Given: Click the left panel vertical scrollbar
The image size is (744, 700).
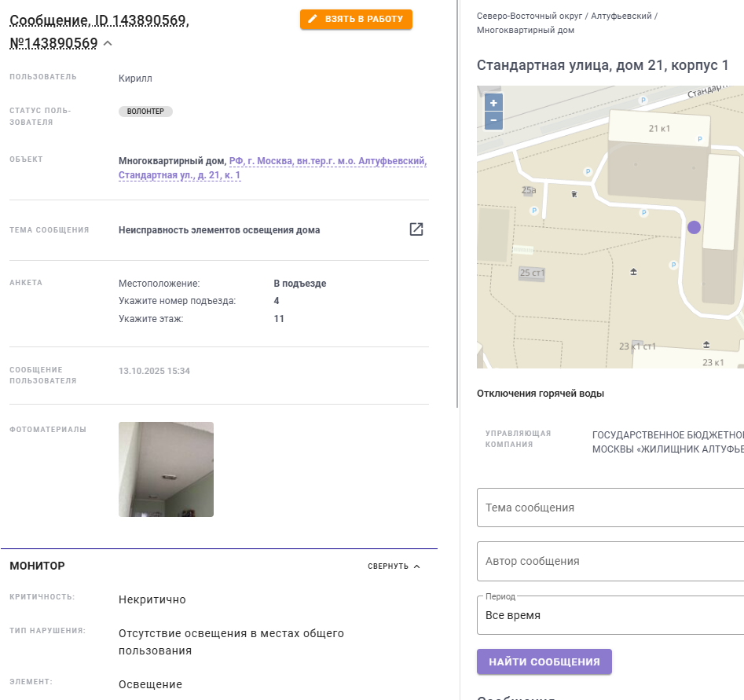Looking at the screenshot, I should pos(457,204).
